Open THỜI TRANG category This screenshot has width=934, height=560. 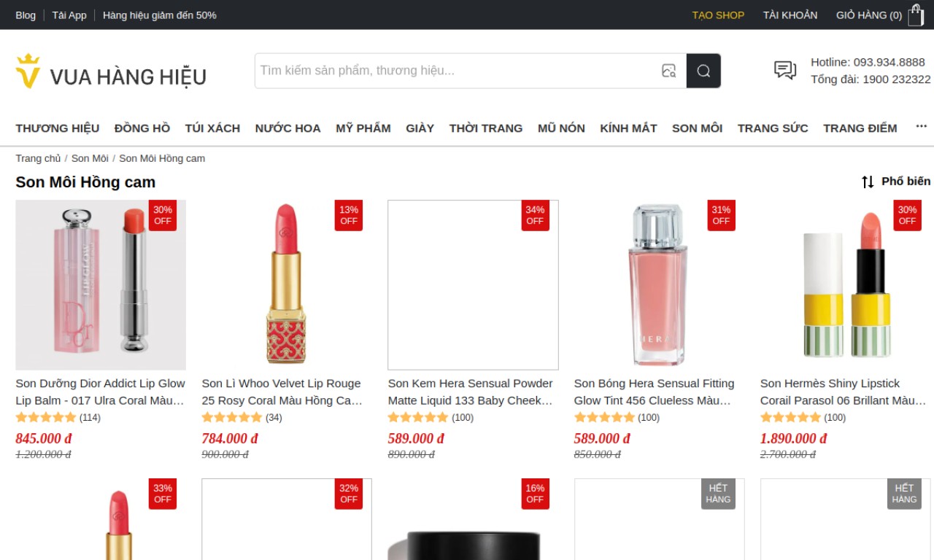486,128
